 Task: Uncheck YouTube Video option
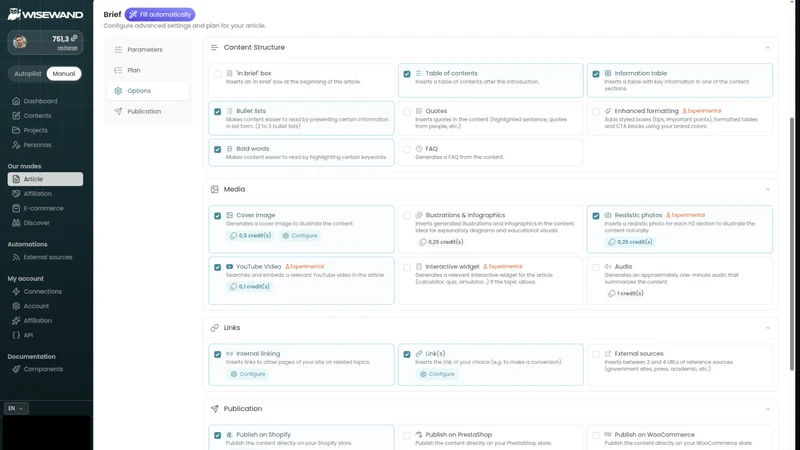pyautogui.click(x=218, y=267)
